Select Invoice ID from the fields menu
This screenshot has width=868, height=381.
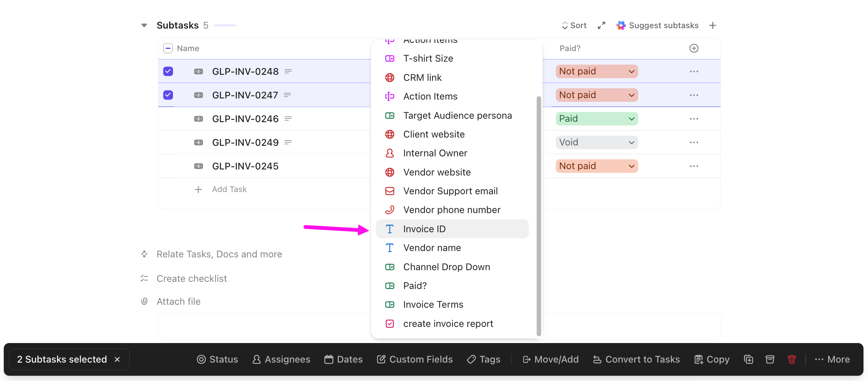click(424, 228)
